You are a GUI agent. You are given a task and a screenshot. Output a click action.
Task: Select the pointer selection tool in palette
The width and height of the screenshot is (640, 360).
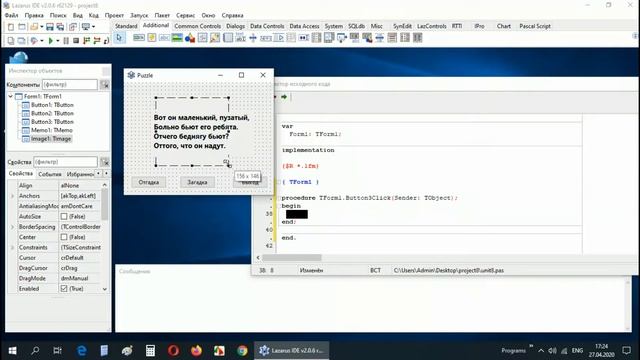tap(119, 38)
